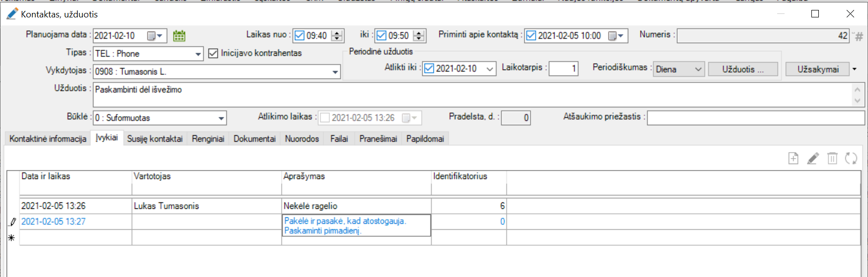Image resolution: width=868 pixels, height=277 pixels.
Task: Switch to the Susiję kontaktai tab
Action: [155, 139]
